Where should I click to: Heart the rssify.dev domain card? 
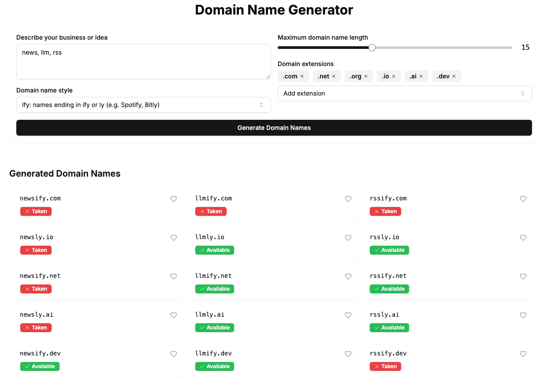point(523,354)
